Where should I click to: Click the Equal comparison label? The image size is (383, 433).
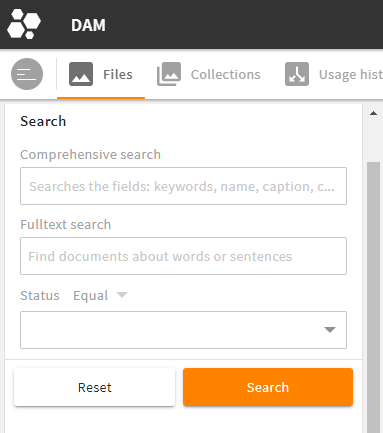click(x=91, y=296)
